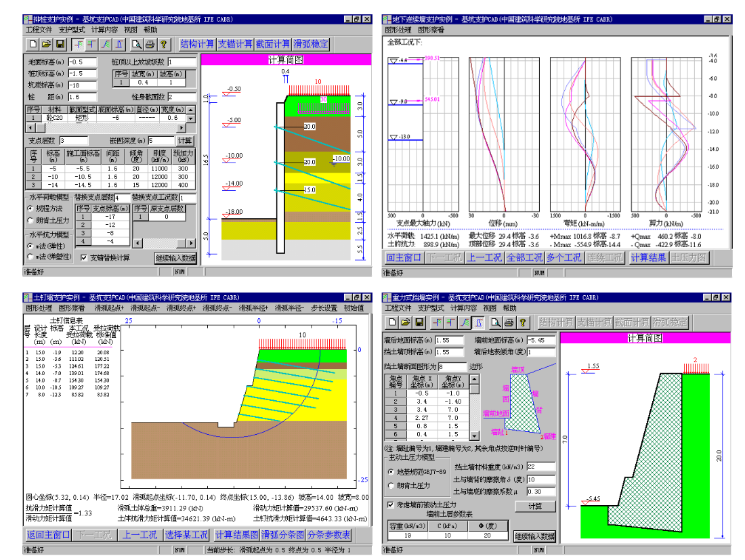745x560 pixels.
Task: Click 继续输入数据 button in 重力式挡墙实例 window
Action: [x=535, y=537]
